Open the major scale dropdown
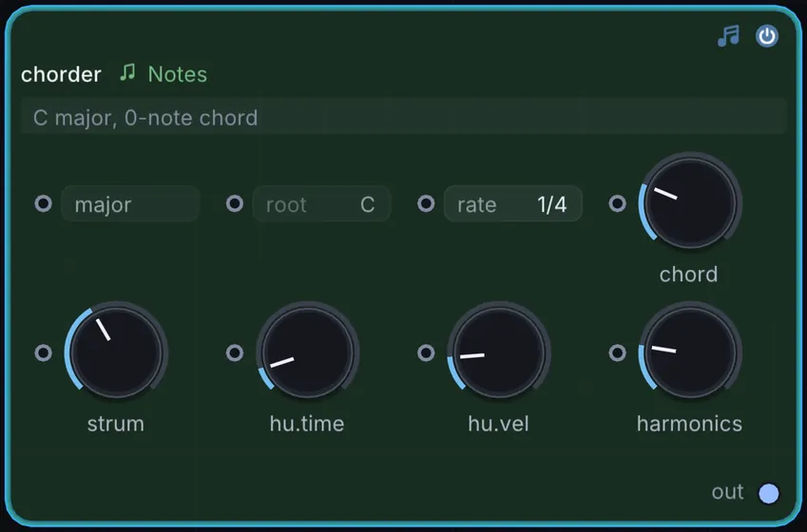The height and width of the screenshot is (532, 807). (x=130, y=204)
